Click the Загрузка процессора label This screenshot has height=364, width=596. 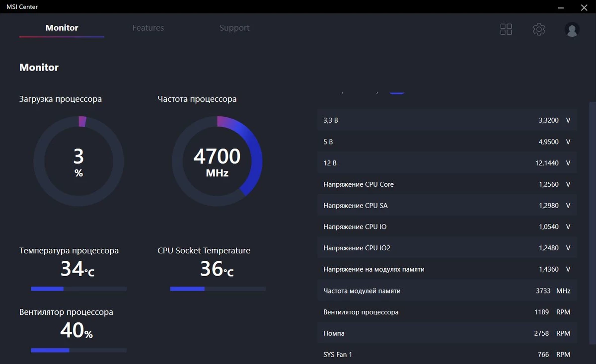tap(61, 99)
